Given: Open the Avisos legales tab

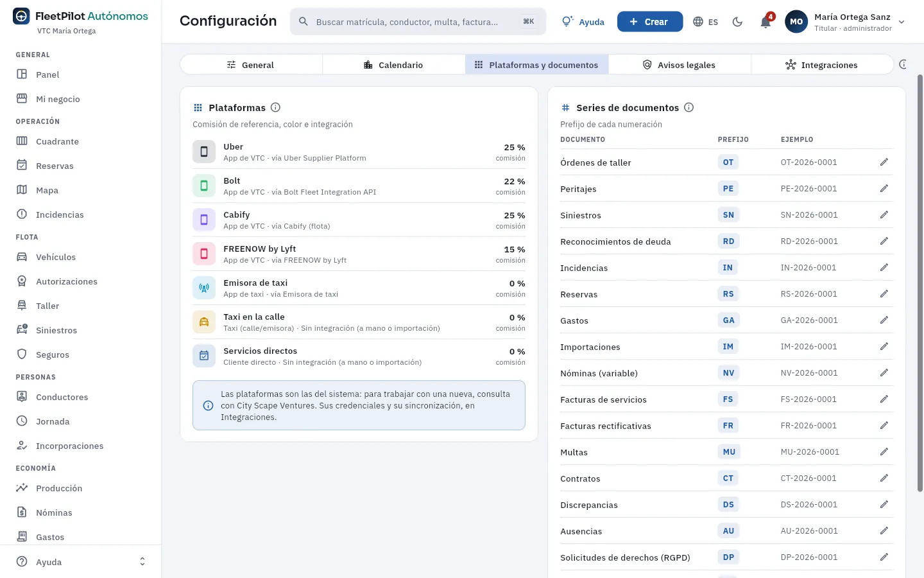Looking at the screenshot, I should coord(680,65).
